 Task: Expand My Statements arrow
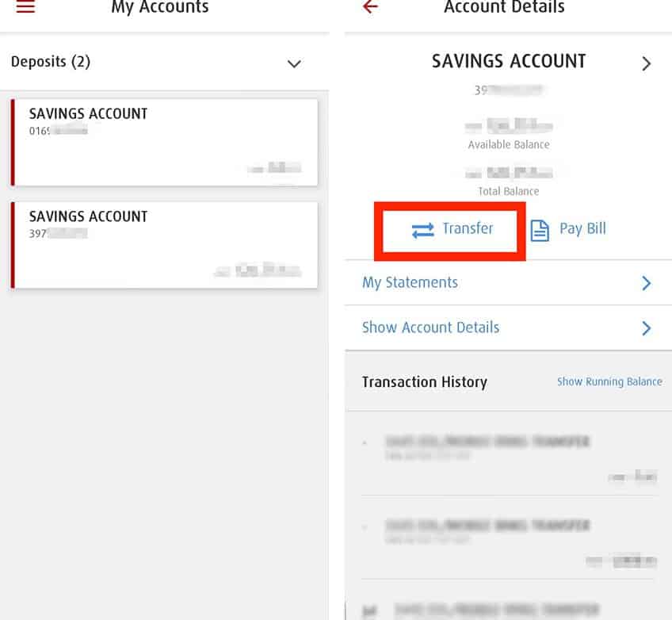click(x=647, y=283)
